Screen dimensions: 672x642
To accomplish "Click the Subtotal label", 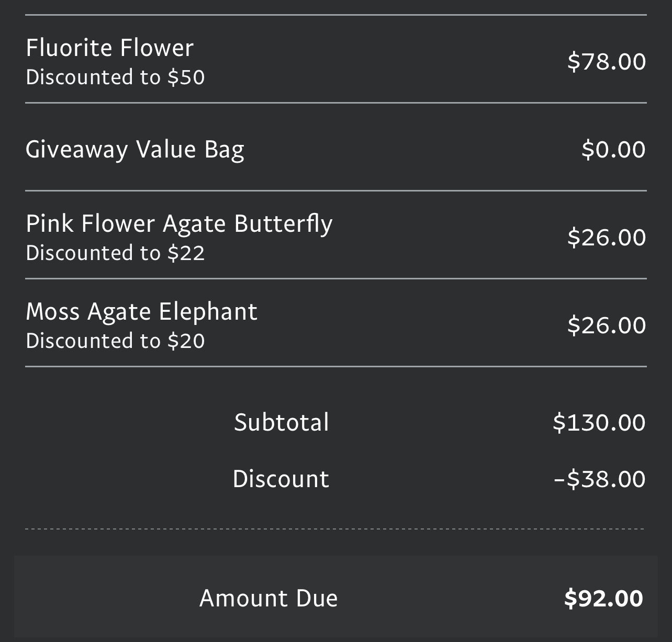I will (282, 423).
